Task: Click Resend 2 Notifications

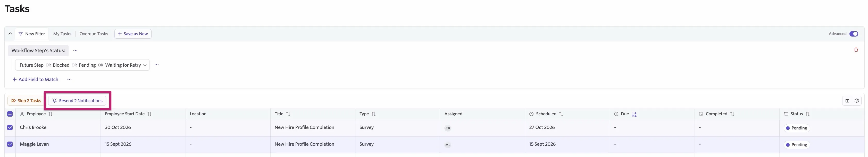Action: [77, 101]
